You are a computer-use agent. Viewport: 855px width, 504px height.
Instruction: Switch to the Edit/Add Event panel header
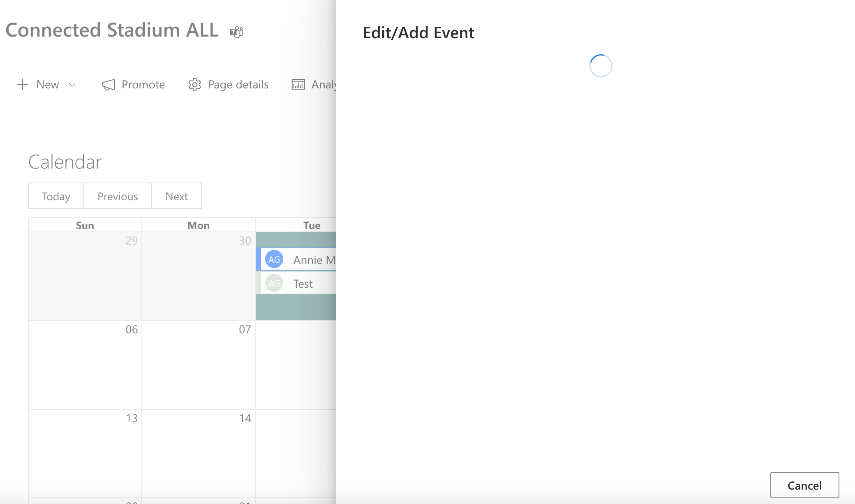tap(418, 32)
